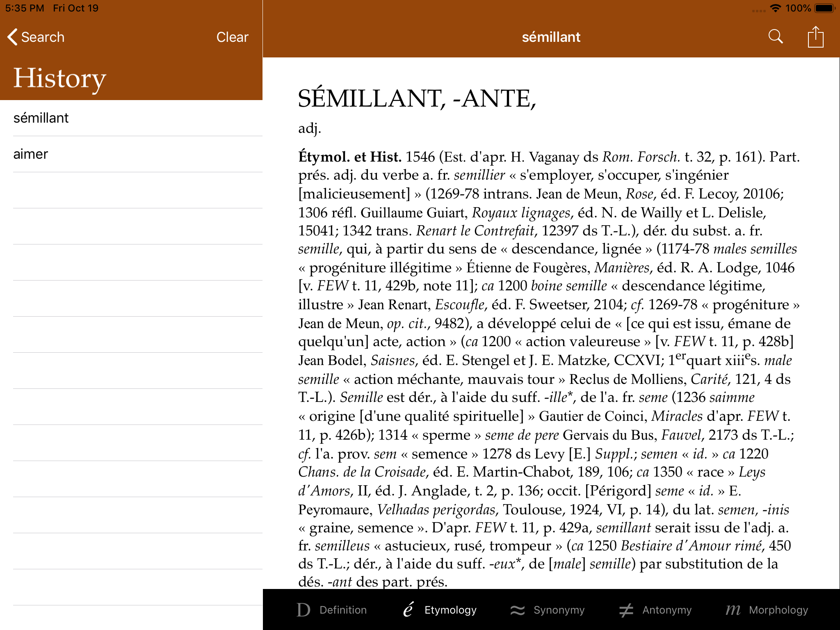Tap the Synonymy approximately-equal icon
The width and height of the screenshot is (840, 630).
pos(518,610)
